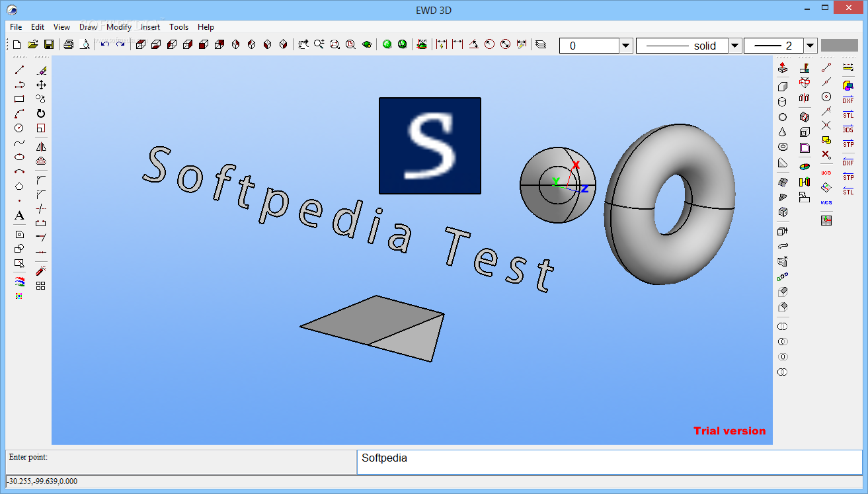
Task: Open the layers manager icon
Action: point(541,44)
